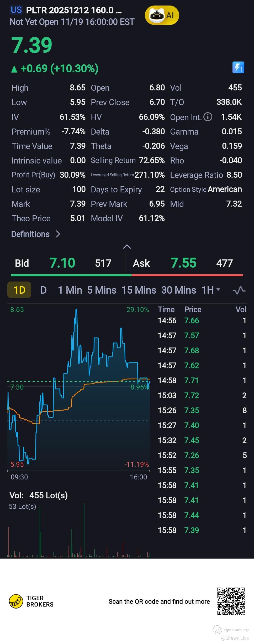Tap the IV value 61.53%
This screenshot has width=254, height=644.
click(73, 117)
